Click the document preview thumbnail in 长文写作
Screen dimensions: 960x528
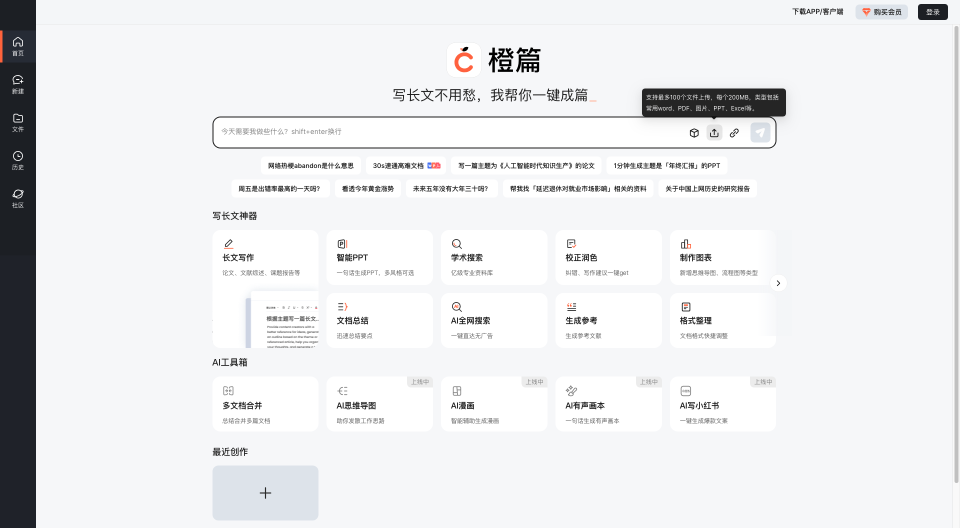282,320
